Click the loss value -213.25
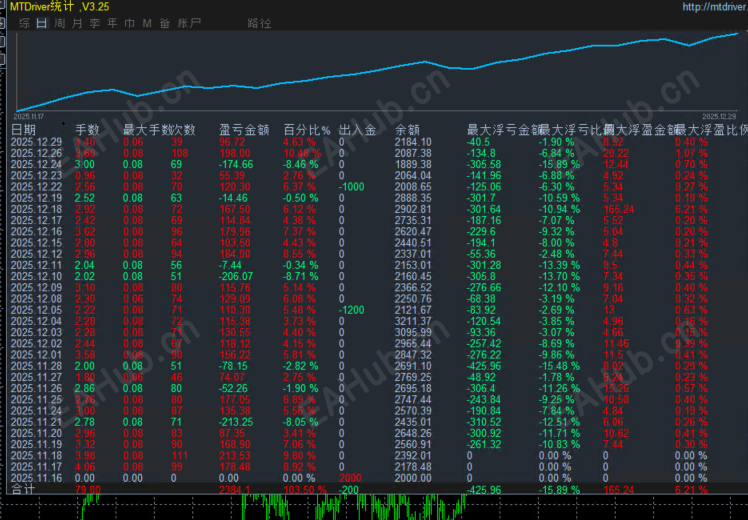This screenshot has height=520, width=748. click(236, 422)
